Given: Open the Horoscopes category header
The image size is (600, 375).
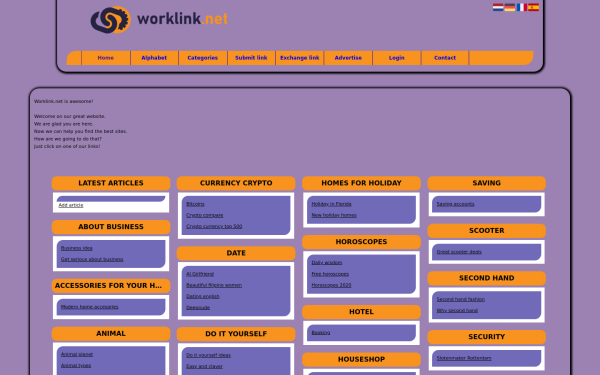Looking at the screenshot, I should coord(362,242).
